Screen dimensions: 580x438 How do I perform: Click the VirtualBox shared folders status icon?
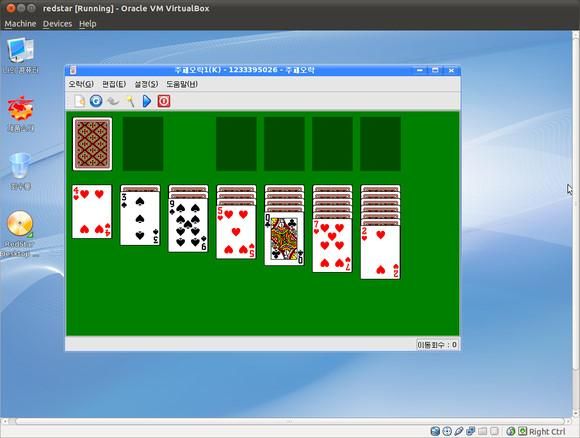pos(482,431)
